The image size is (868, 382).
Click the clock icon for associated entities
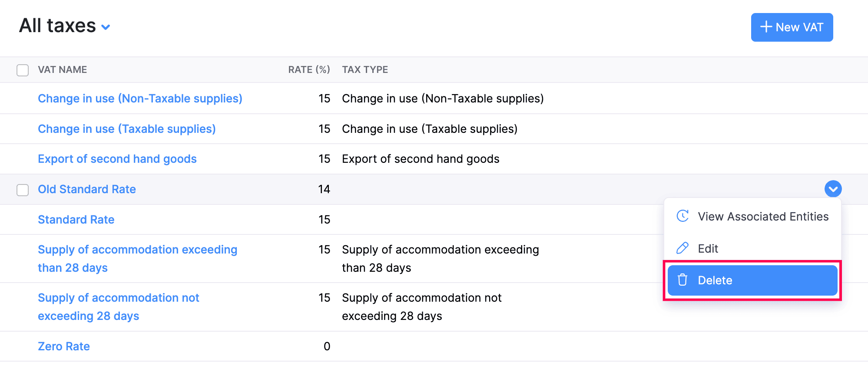point(682,216)
